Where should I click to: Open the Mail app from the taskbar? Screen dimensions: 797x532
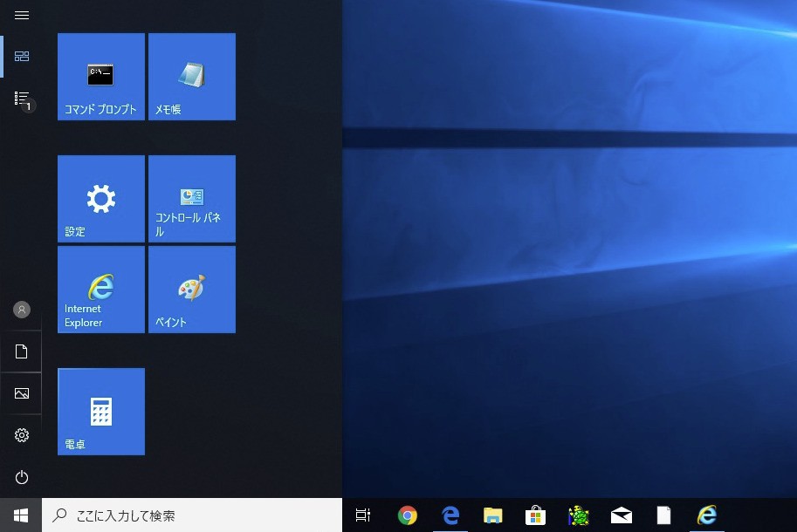pyautogui.click(x=621, y=515)
